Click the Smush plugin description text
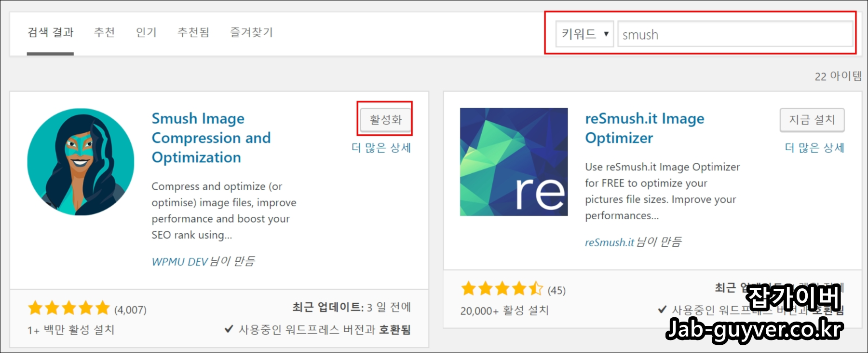This screenshot has width=868, height=353. pos(224,211)
